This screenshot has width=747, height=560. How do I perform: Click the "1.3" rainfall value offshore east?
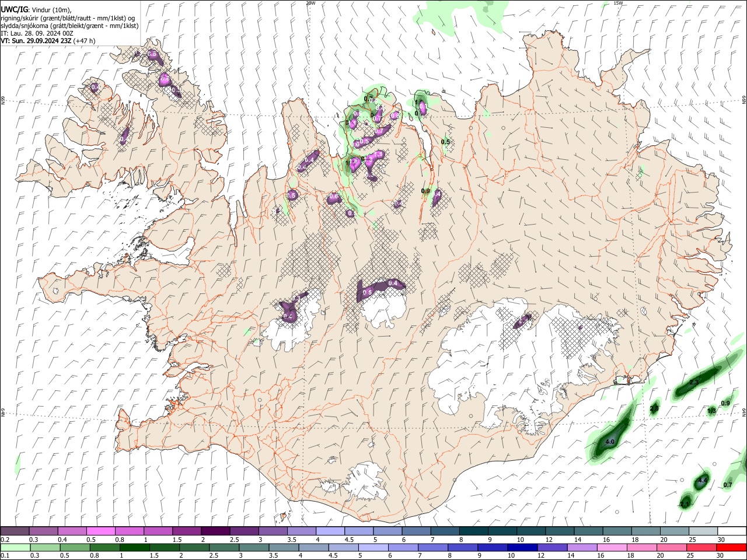tap(711, 411)
